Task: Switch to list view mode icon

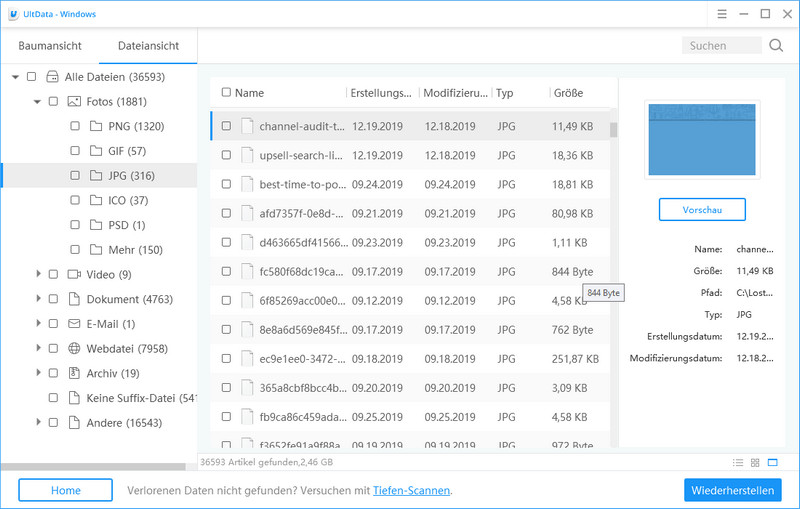Action: (738, 463)
